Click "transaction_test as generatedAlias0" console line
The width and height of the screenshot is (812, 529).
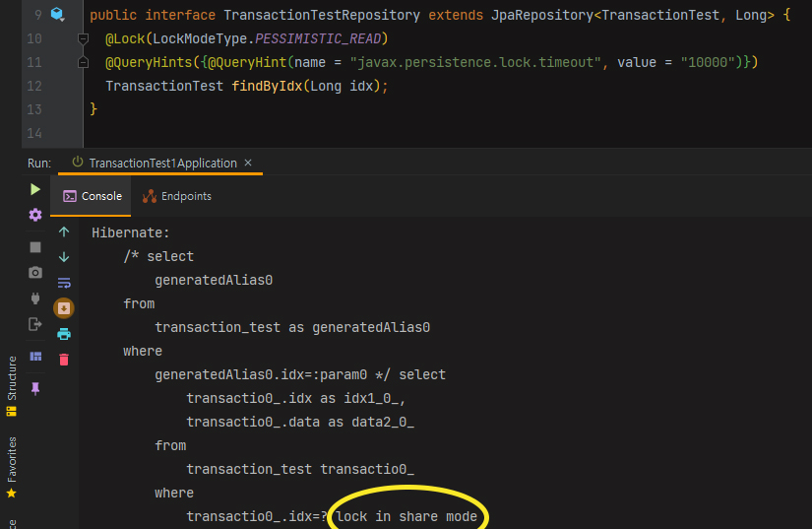pyautogui.click(x=292, y=327)
